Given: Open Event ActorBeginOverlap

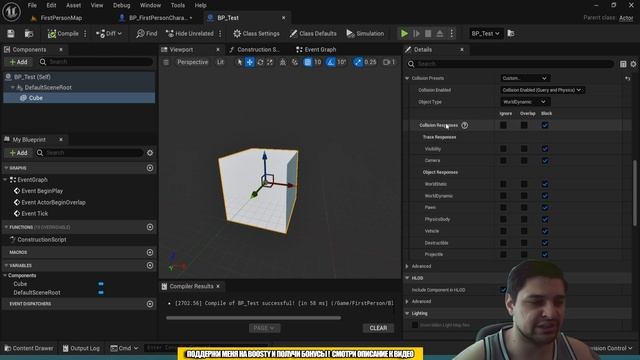Looking at the screenshot, I should (53, 202).
